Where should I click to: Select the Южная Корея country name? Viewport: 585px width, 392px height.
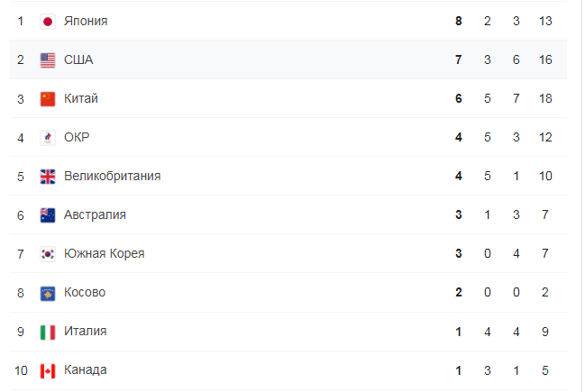[x=104, y=253]
